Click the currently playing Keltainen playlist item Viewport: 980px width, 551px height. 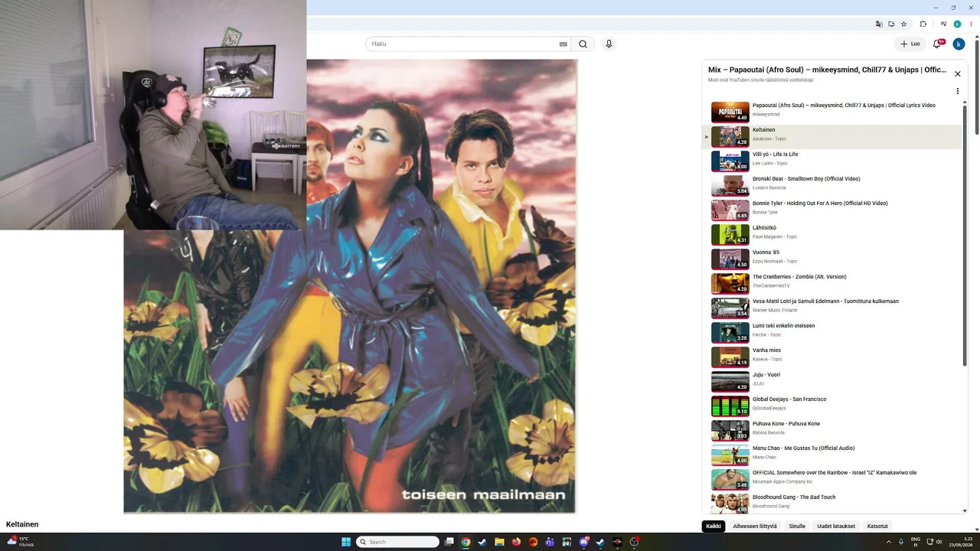click(832, 137)
